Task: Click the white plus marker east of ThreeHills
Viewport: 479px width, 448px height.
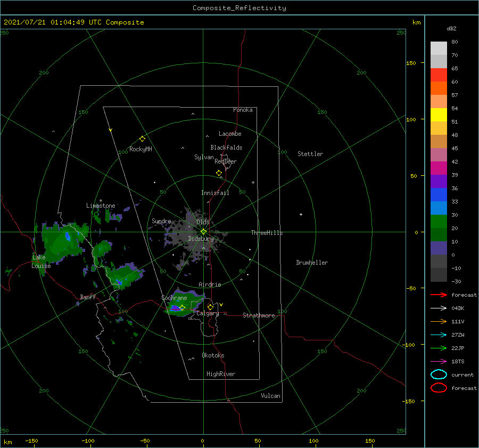Action: click(301, 214)
